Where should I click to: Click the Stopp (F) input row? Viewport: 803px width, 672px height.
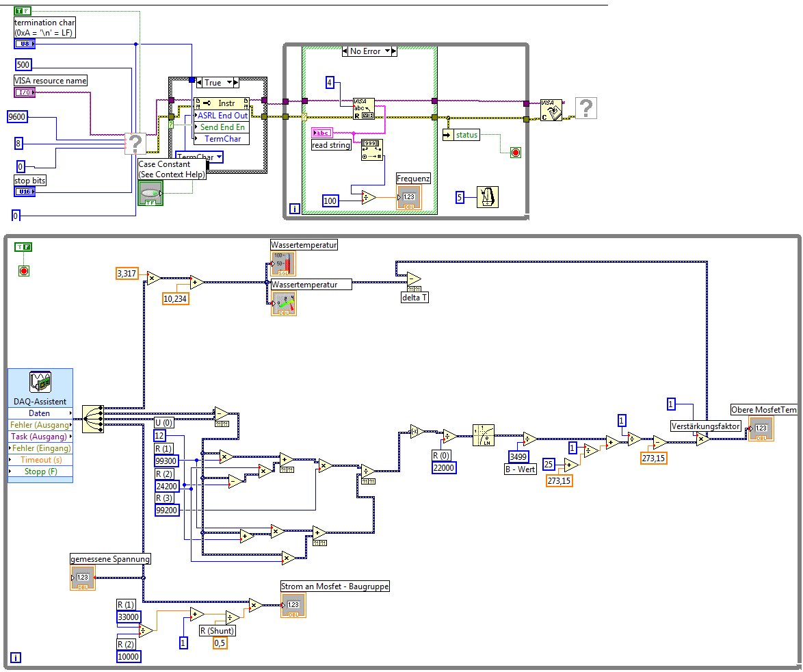pyautogui.click(x=40, y=471)
